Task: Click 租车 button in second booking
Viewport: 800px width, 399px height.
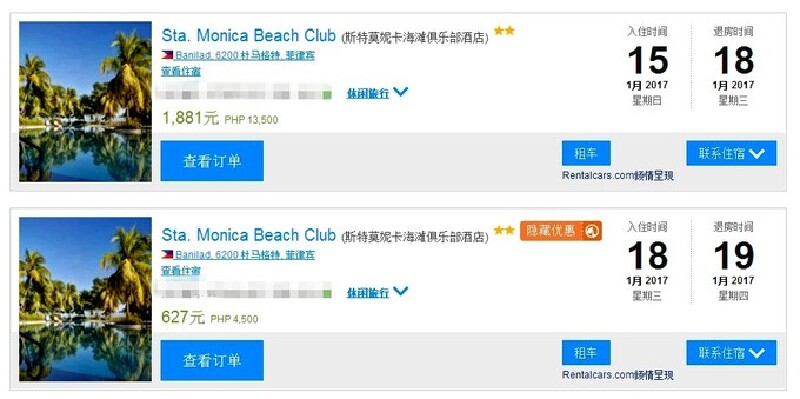Action: pyautogui.click(x=586, y=353)
